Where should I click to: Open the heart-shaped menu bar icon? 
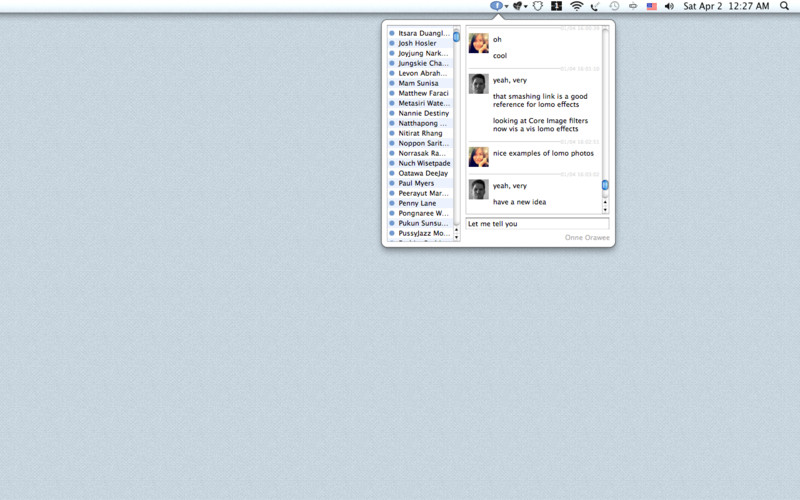click(x=518, y=6)
